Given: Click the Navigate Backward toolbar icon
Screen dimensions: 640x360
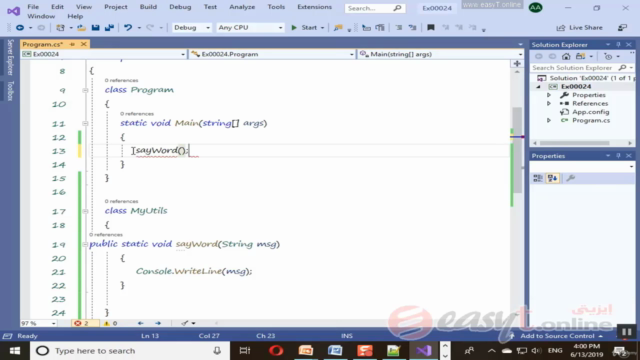Looking at the screenshot, I should pos(20,27).
